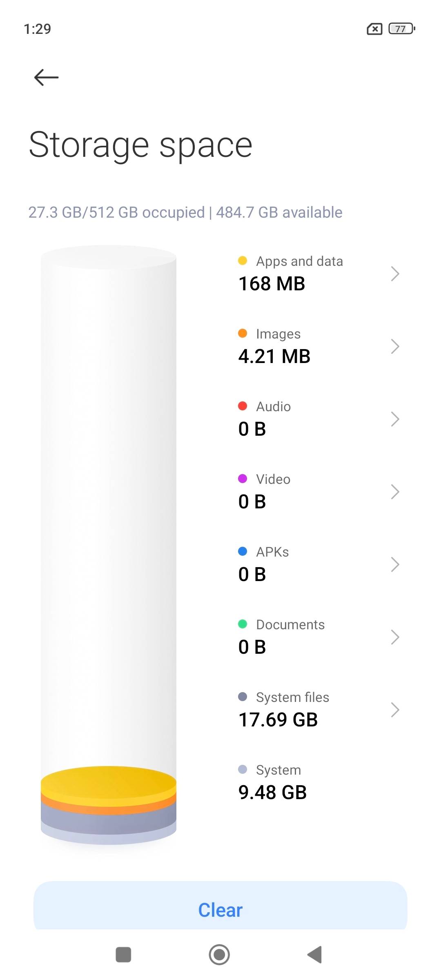Image resolution: width=441 pixels, height=980 pixels.
Task: Tap the back arrow icon
Action: click(x=46, y=77)
